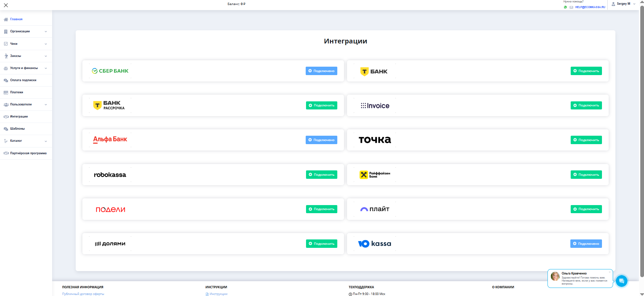Image resolution: width=644 pixels, height=296 pixels.
Task: Click the Sergey M user avatar icon
Action: point(613,4)
